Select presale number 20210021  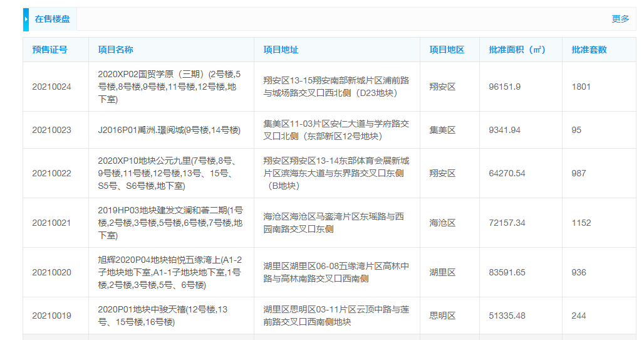52,223
